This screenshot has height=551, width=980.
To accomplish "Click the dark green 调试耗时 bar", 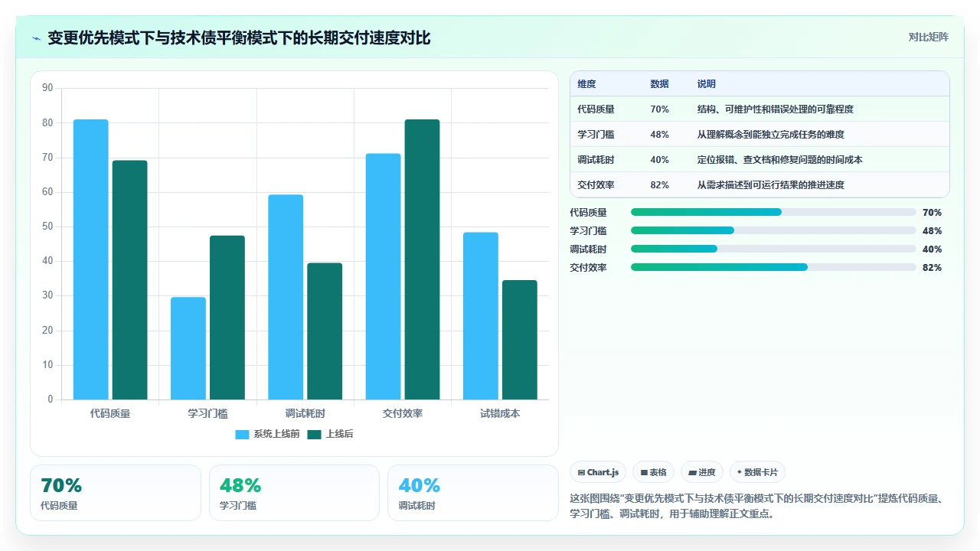I will point(325,331).
